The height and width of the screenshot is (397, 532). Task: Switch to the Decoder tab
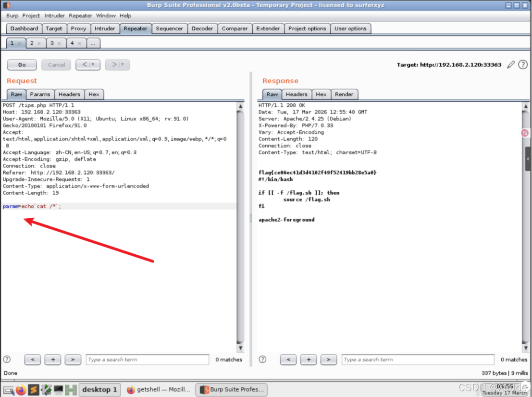coord(202,28)
